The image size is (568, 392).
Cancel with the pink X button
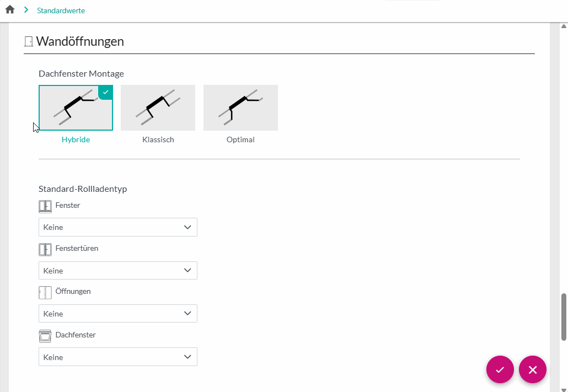coord(532,369)
